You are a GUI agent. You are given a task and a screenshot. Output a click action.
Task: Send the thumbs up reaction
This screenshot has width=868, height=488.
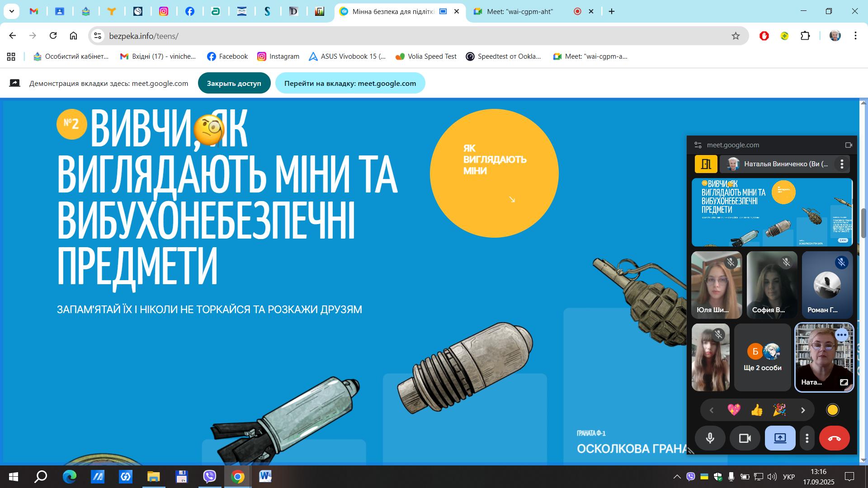coord(756,410)
